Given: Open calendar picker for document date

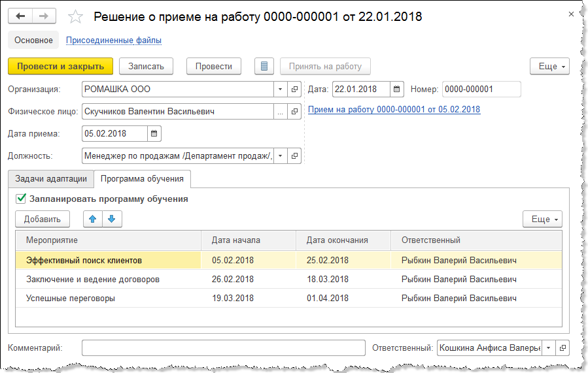Looking at the screenshot, I should [x=397, y=89].
